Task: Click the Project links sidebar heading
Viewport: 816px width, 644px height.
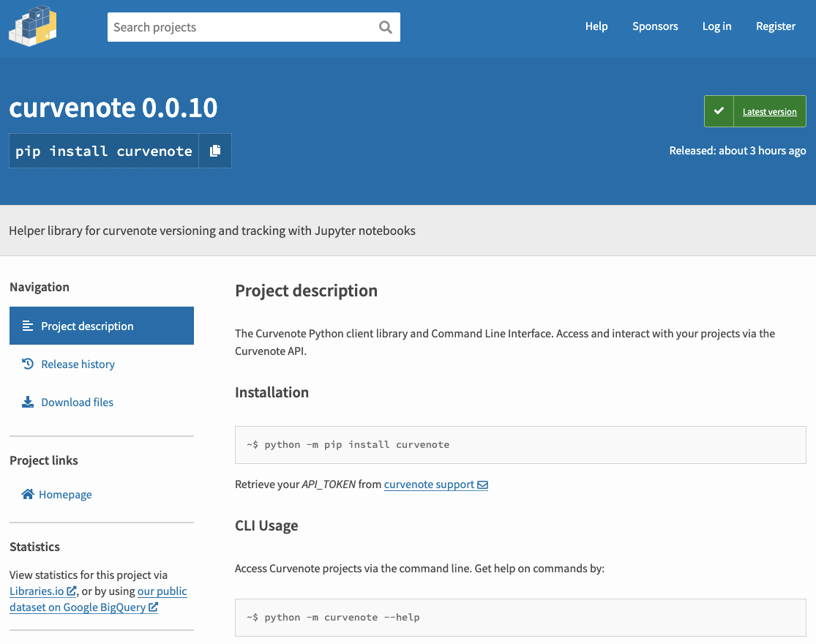Action: pyautogui.click(x=44, y=460)
